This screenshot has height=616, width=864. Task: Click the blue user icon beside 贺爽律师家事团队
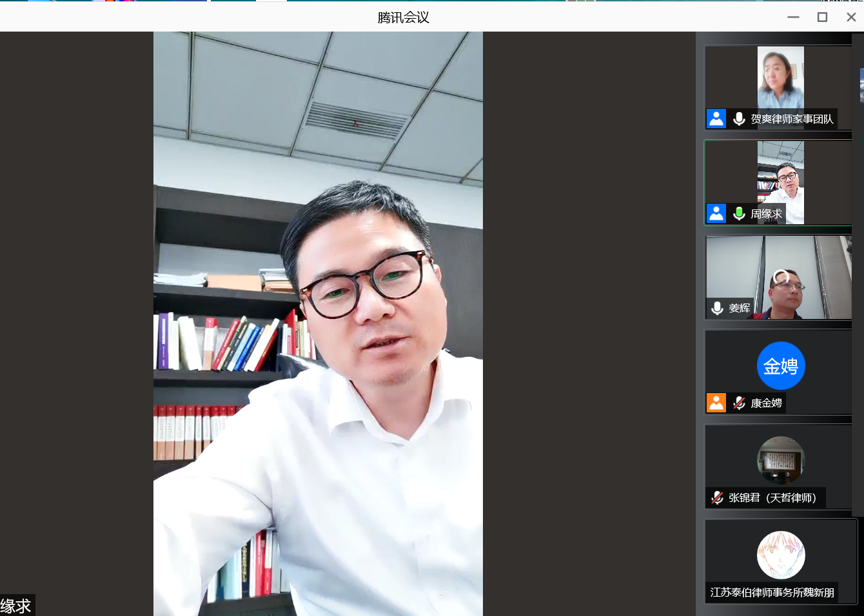click(716, 119)
